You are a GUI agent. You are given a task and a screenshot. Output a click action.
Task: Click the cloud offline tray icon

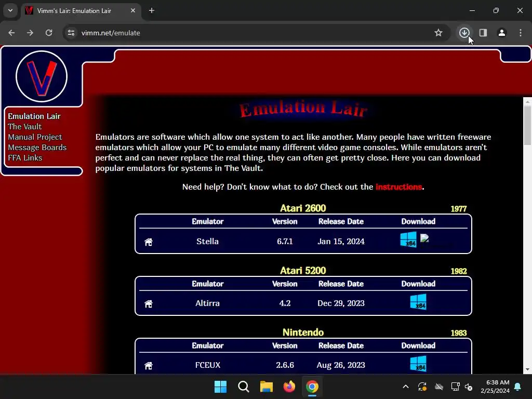pos(439,387)
